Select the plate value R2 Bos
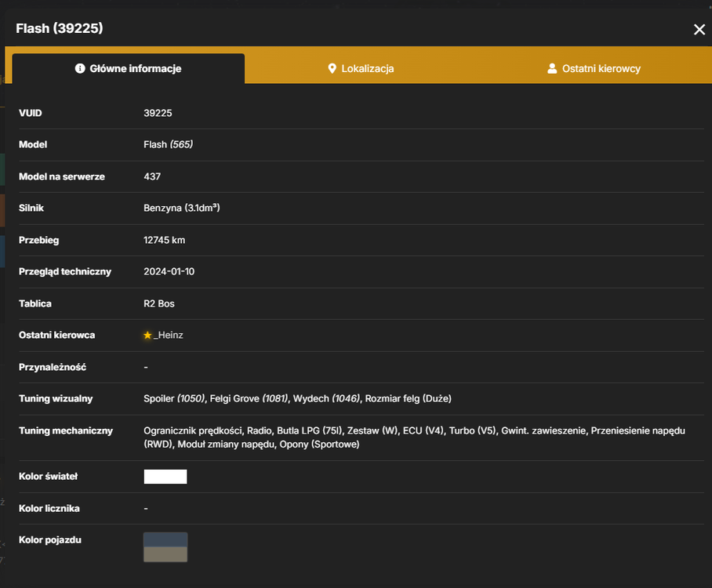 coord(159,303)
